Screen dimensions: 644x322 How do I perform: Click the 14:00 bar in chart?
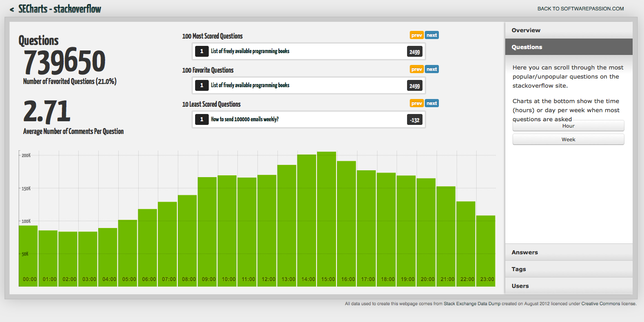[x=307, y=220]
